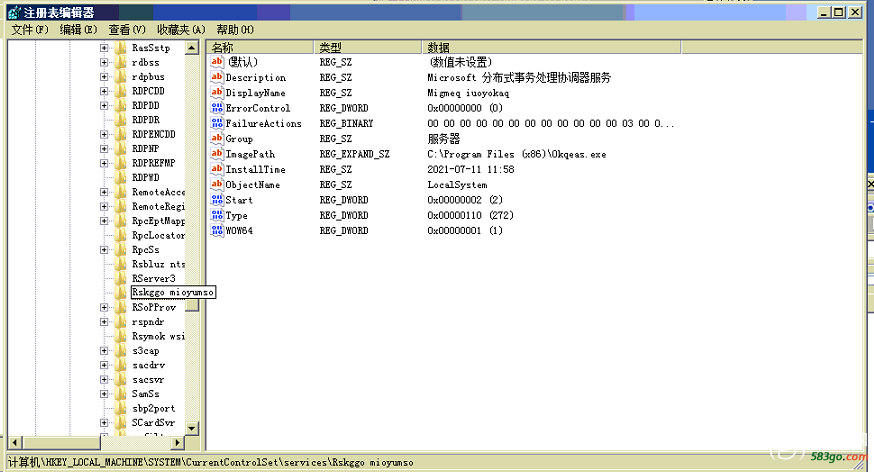Click the SCardSvr folder icon

120,423
